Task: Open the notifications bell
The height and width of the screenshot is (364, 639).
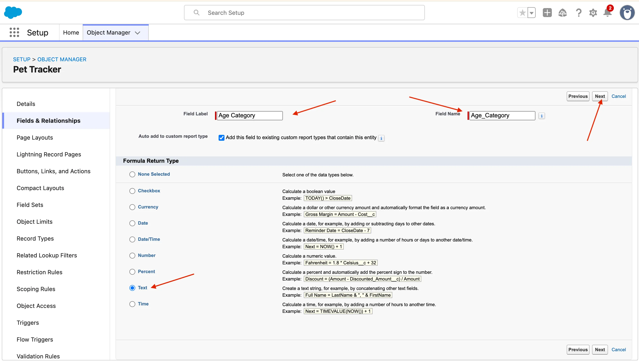Action: (x=607, y=13)
